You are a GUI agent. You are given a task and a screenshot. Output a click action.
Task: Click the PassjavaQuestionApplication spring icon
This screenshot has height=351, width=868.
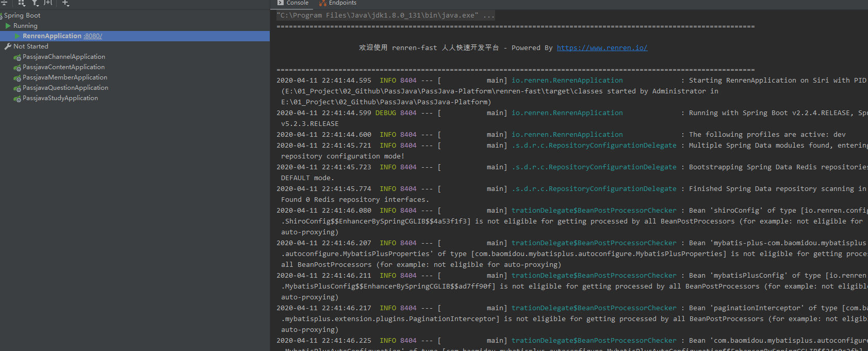(x=18, y=88)
